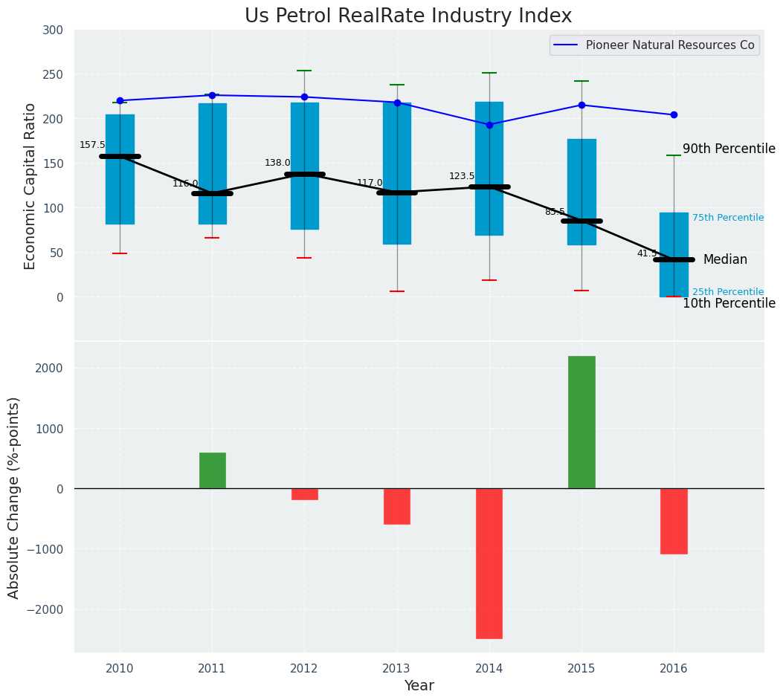Click the blue 2010 Pioneer data point
Screen dimensions: 783x700
click(x=120, y=100)
